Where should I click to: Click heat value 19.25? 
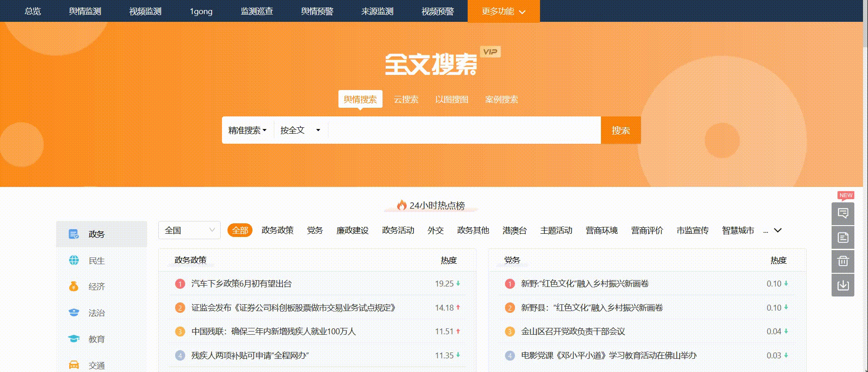pyautogui.click(x=444, y=284)
